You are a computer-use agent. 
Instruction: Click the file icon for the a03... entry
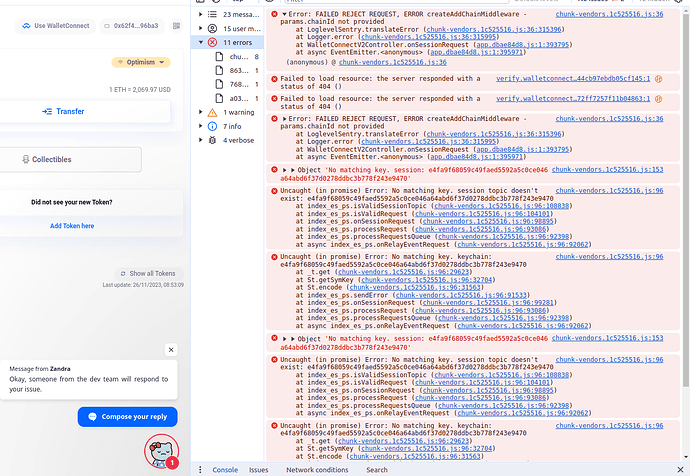219,98
